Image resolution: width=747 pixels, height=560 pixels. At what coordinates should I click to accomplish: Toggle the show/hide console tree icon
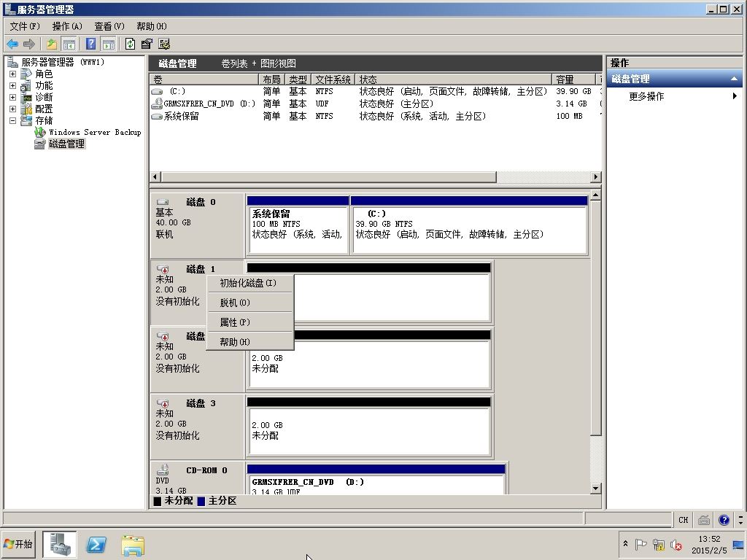coord(69,44)
